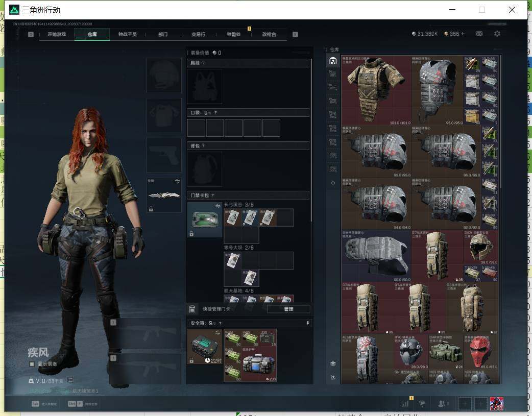This screenshot has height=416, width=532.
Task: Click the stack items icon in sidebar
Action: (x=333, y=364)
